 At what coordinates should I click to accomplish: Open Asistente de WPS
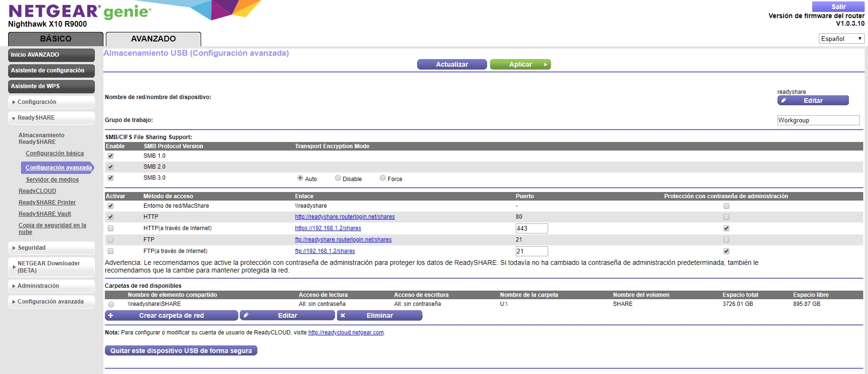[x=51, y=86]
